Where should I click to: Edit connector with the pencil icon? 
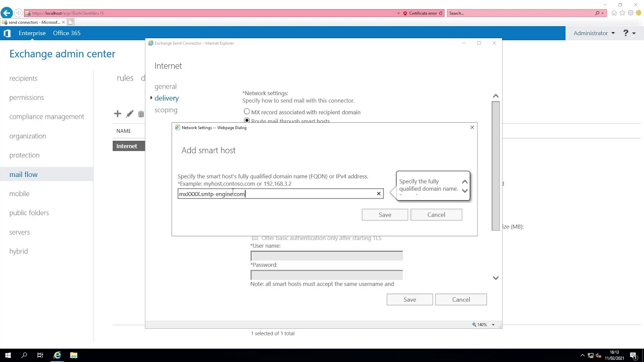click(129, 114)
